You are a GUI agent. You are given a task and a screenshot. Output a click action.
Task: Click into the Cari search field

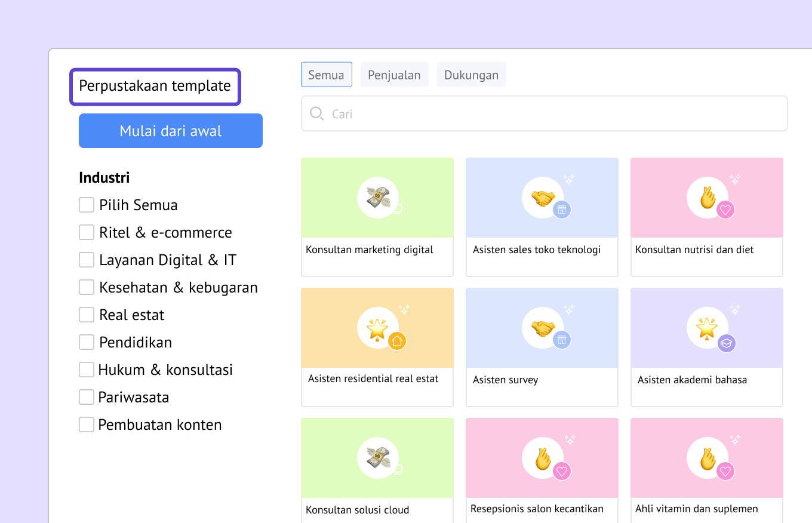555,114
